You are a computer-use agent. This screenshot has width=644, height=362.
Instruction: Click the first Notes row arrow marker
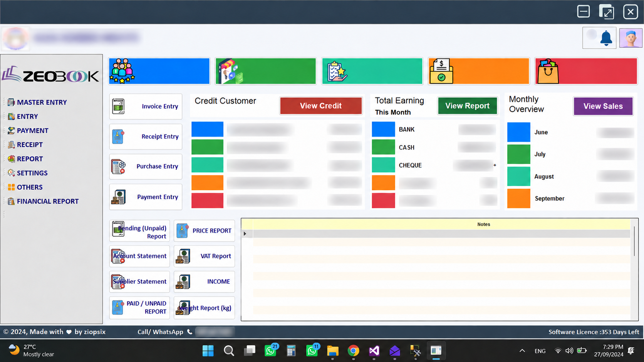[x=245, y=234]
